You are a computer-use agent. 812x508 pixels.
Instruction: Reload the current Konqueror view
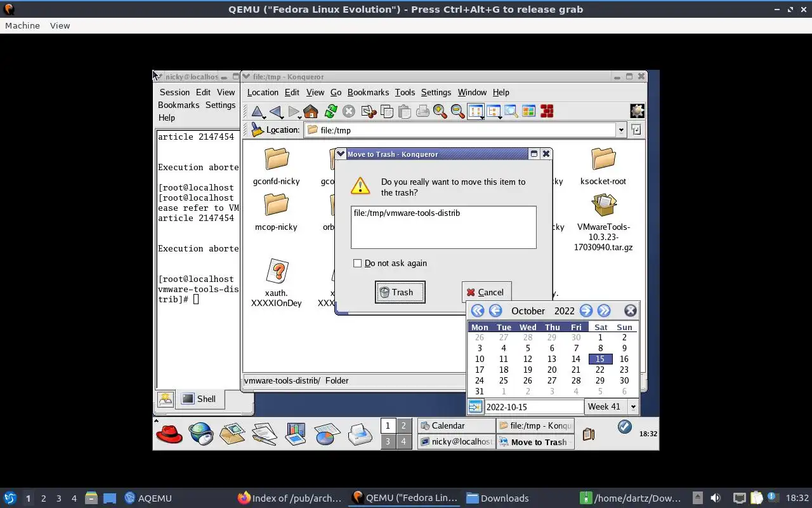click(x=331, y=112)
